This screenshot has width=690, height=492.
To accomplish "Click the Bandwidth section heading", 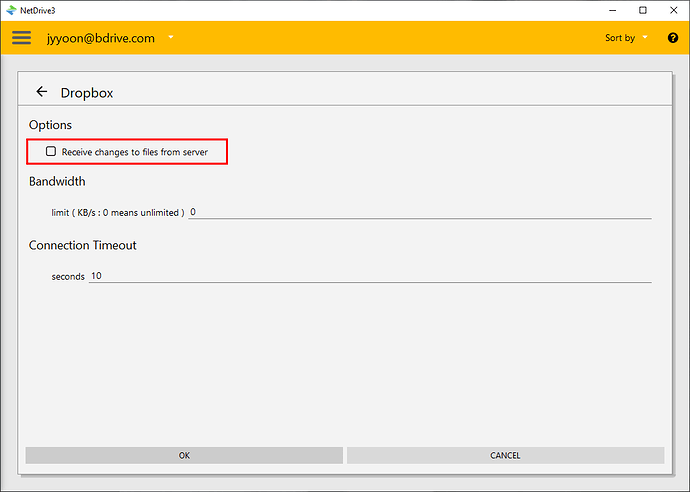I will click(57, 182).
